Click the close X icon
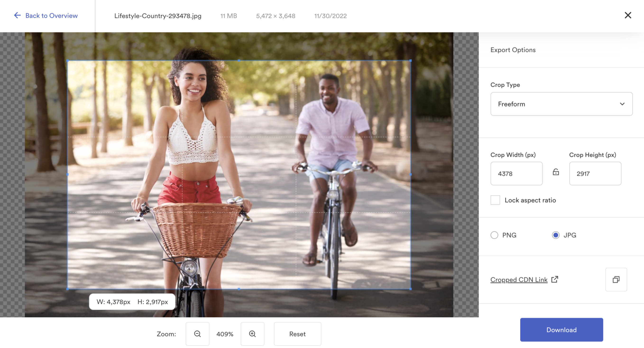 point(628,15)
